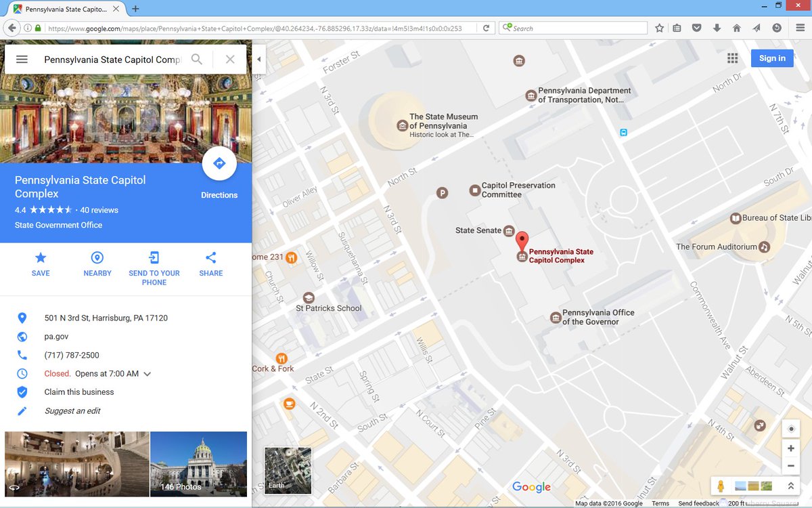Image resolution: width=812 pixels, height=508 pixels.
Task: Click phone number (717) 787-2500
Action: point(72,355)
